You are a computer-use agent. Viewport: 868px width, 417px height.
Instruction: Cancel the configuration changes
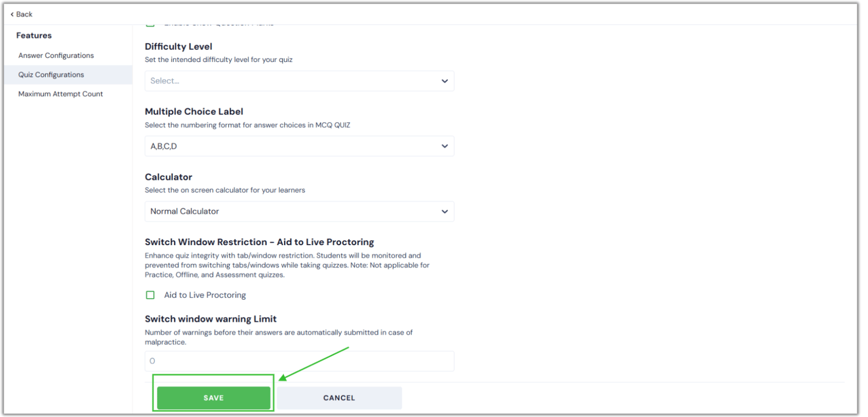coord(339,398)
